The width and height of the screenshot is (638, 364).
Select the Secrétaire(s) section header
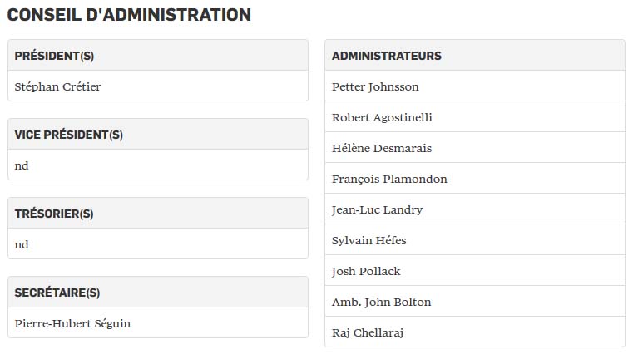click(57, 293)
